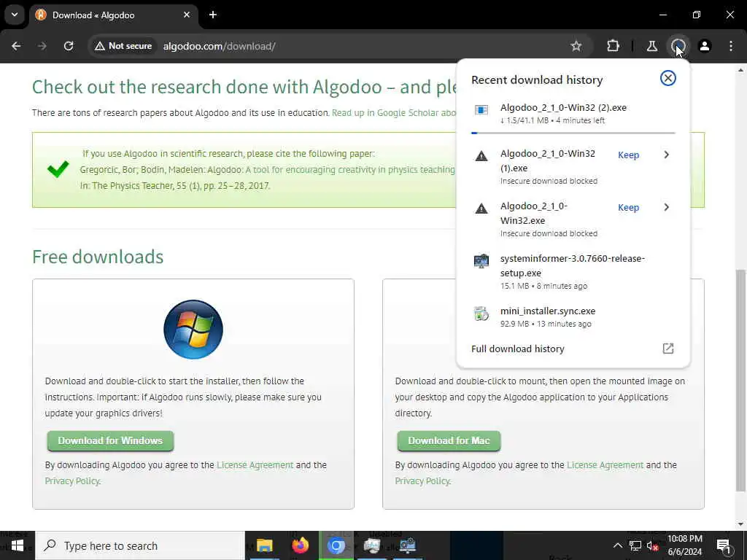Open the Windows Start menu
Viewport: 747px width, 560px height.
(x=18, y=545)
